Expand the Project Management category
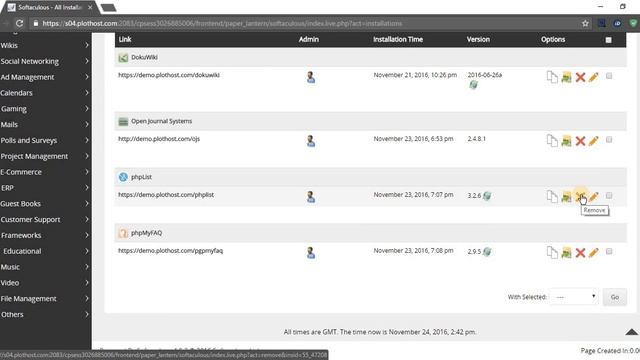The width and height of the screenshot is (640, 360). point(45,156)
